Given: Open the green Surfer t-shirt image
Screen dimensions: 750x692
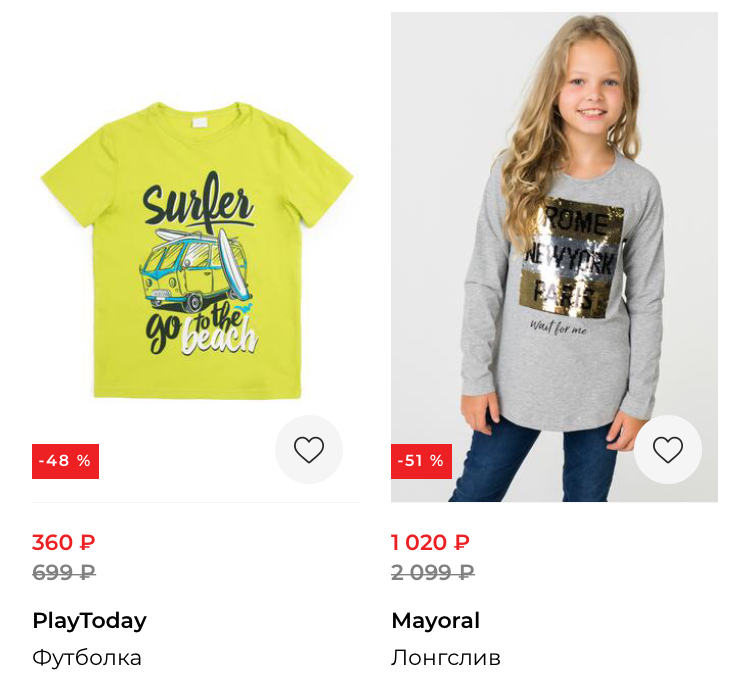Looking at the screenshot, I should pos(196,250).
